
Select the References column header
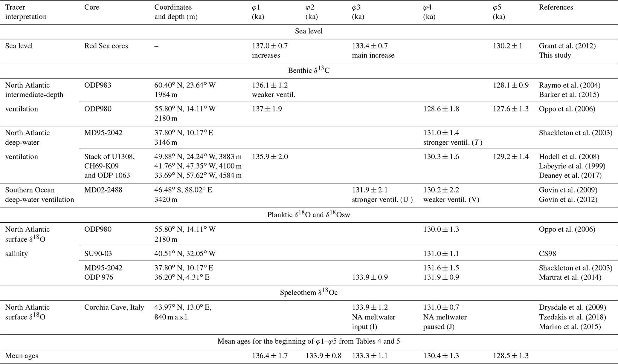(556, 7)
